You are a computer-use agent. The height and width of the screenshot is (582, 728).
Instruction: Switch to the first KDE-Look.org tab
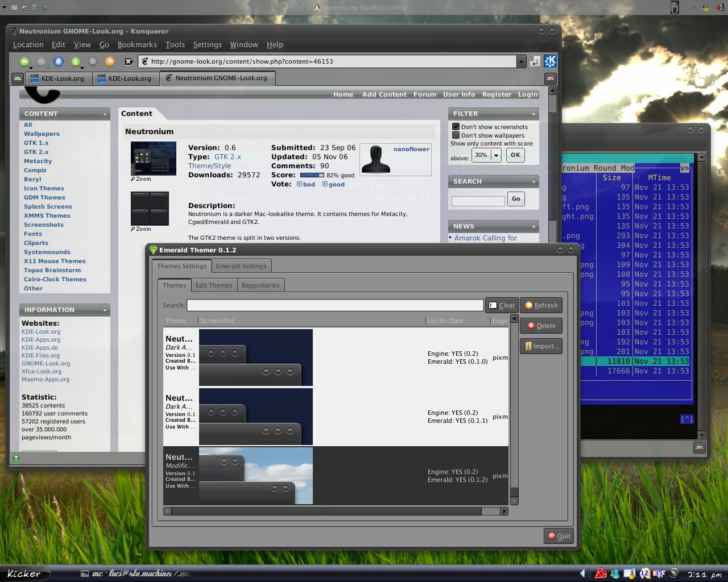(58, 78)
